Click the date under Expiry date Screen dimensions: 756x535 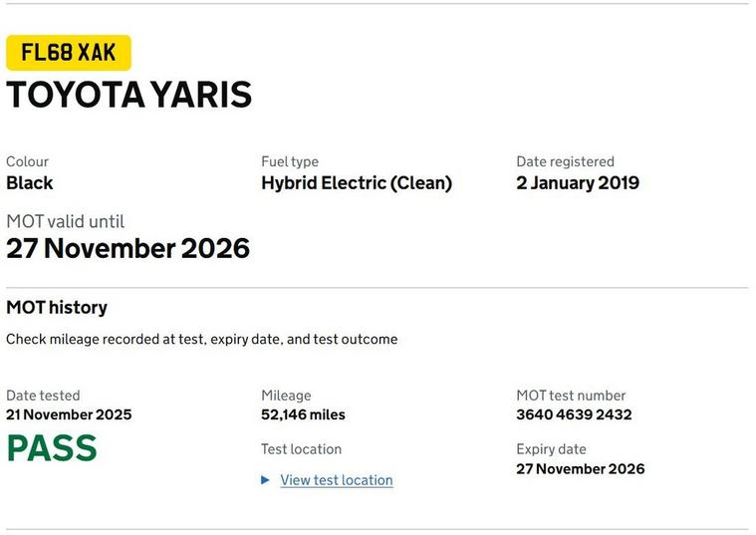[x=581, y=469]
